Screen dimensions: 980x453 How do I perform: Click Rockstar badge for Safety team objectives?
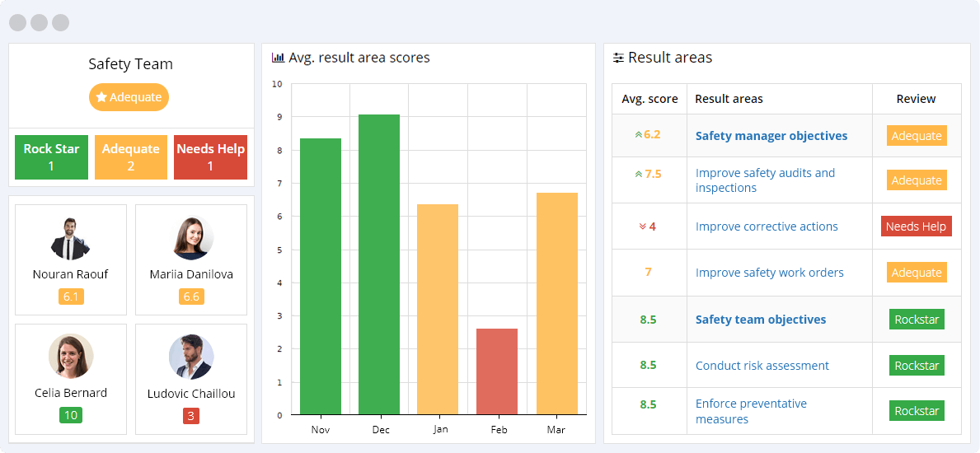(917, 320)
